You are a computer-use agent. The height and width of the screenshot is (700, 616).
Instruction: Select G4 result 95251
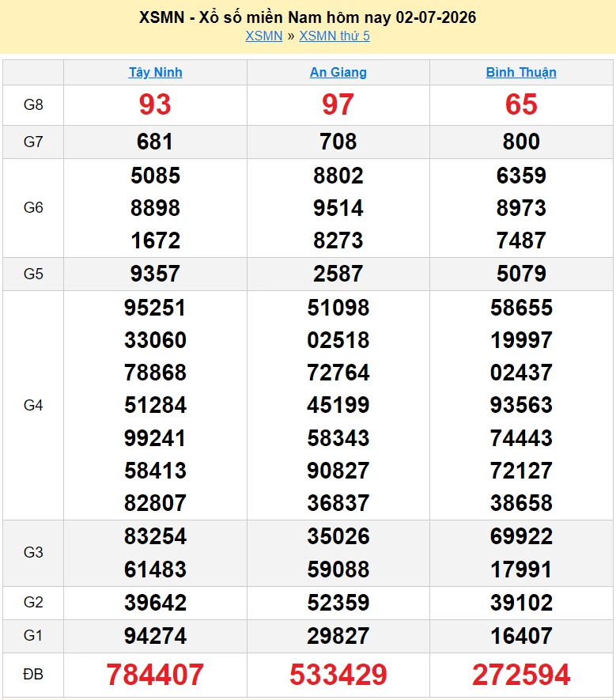click(x=155, y=308)
